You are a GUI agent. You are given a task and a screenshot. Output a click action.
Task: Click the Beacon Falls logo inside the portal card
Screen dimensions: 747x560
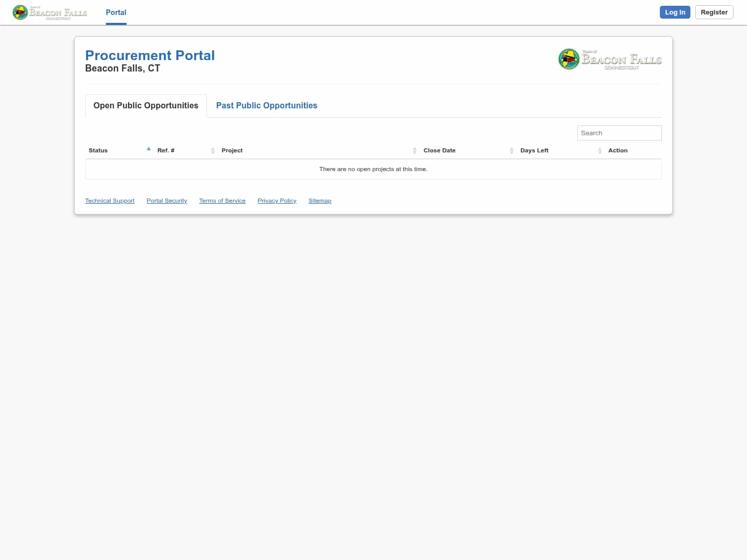610,59
